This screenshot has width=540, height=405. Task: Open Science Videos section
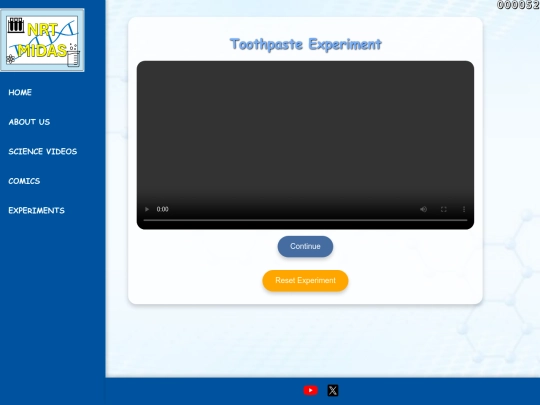point(43,152)
